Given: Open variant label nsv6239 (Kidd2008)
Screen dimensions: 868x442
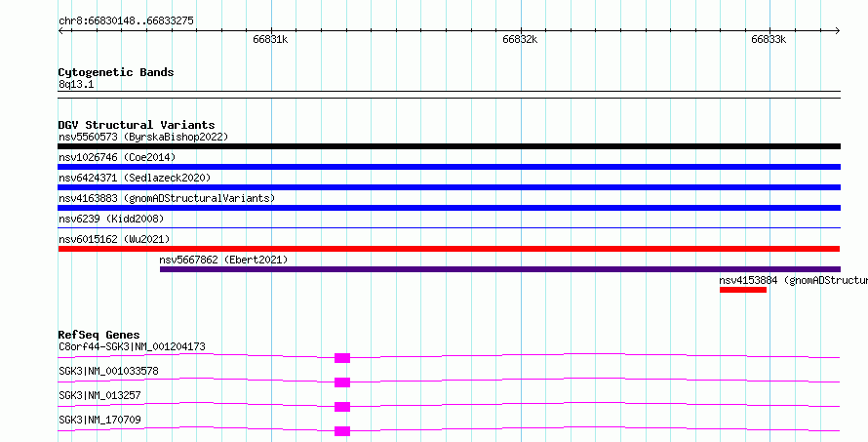Looking at the screenshot, I should (111, 219).
